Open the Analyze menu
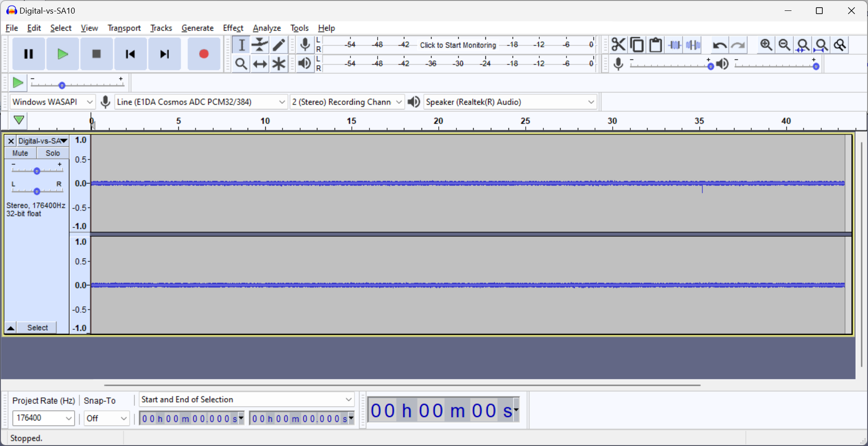This screenshot has height=446, width=868. [x=267, y=28]
